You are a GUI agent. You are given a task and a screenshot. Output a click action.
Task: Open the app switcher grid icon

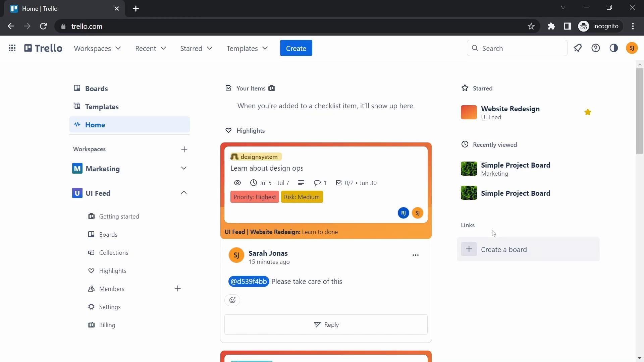tap(12, 48)
